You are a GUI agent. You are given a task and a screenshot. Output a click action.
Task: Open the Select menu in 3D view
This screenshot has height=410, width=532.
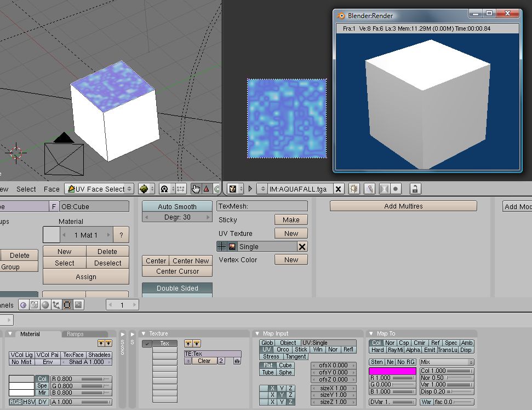[x=26, y=189]
